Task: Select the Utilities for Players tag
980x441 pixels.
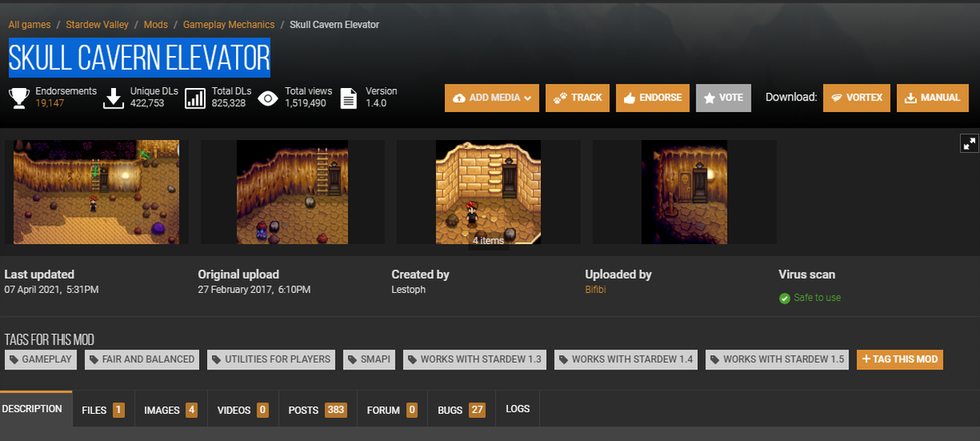Action: 271,360
